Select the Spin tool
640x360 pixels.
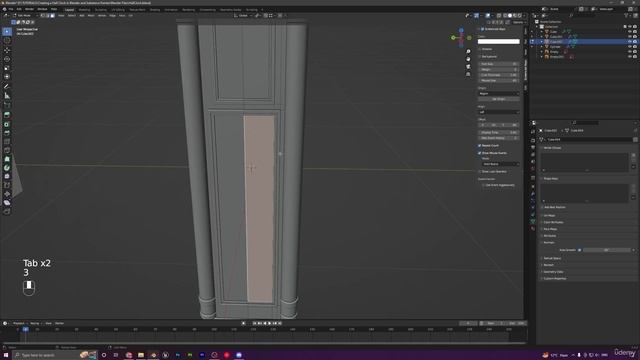click(7, 168)
